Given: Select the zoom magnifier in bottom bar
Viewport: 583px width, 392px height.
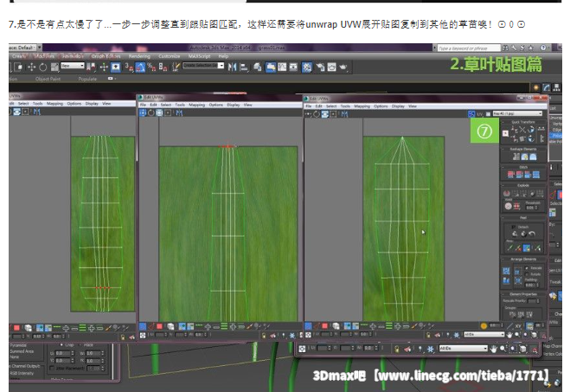Looking at the screenshot, I should click(503, 349).
